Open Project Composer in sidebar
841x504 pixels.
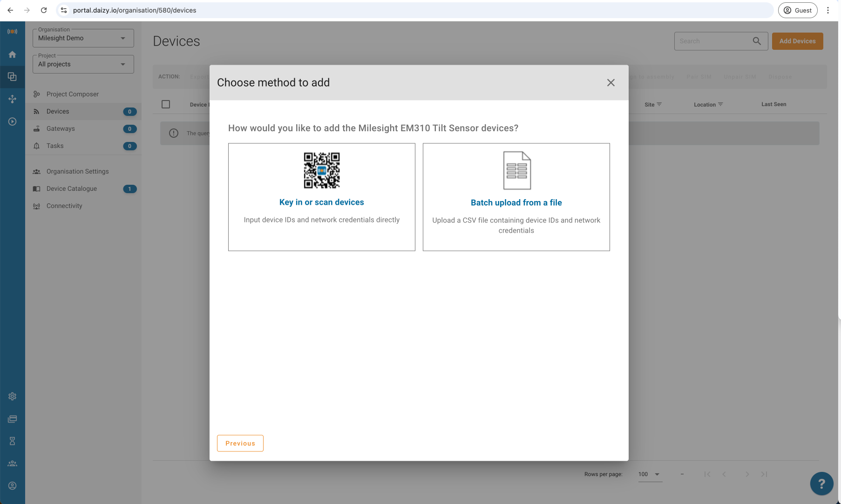point(83,94)
